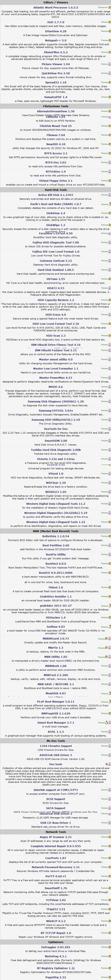
Task: Click the MBR (Master Boot Record) Tools header
Action: coord(55,531)
